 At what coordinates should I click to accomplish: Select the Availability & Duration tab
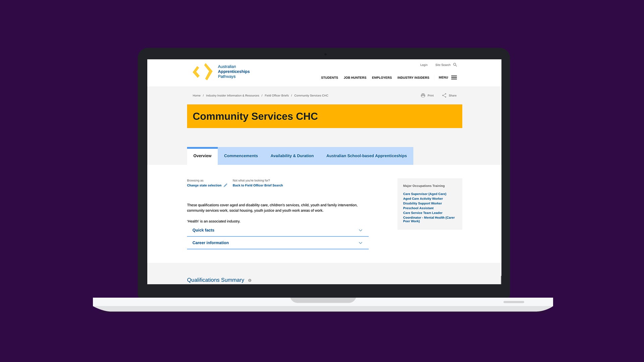(292, 156)
